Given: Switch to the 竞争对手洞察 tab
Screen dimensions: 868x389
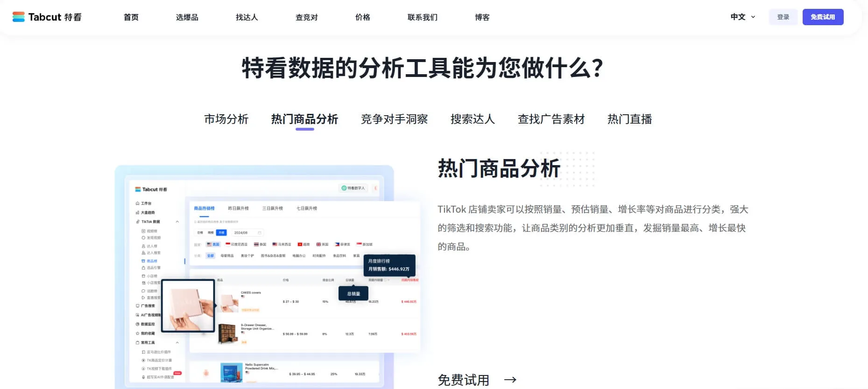Looking at the screenshot, I should click(395, 119).
